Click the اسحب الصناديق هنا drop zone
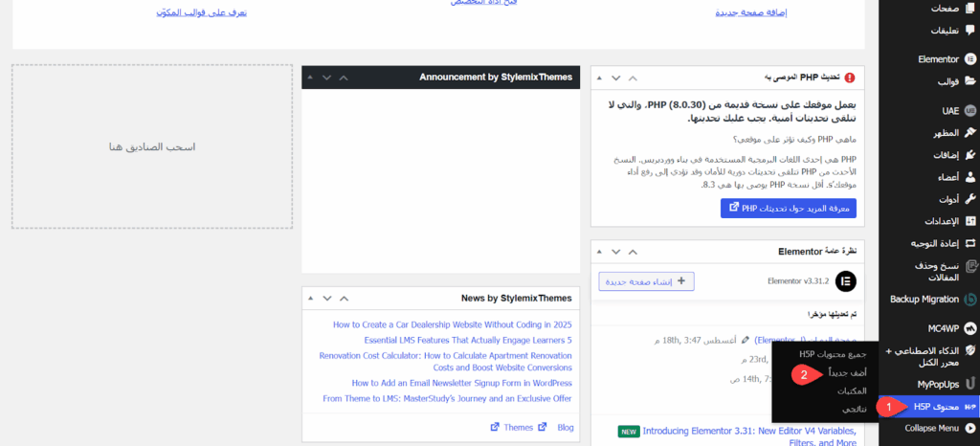The image size is (980, 446). 152,146
